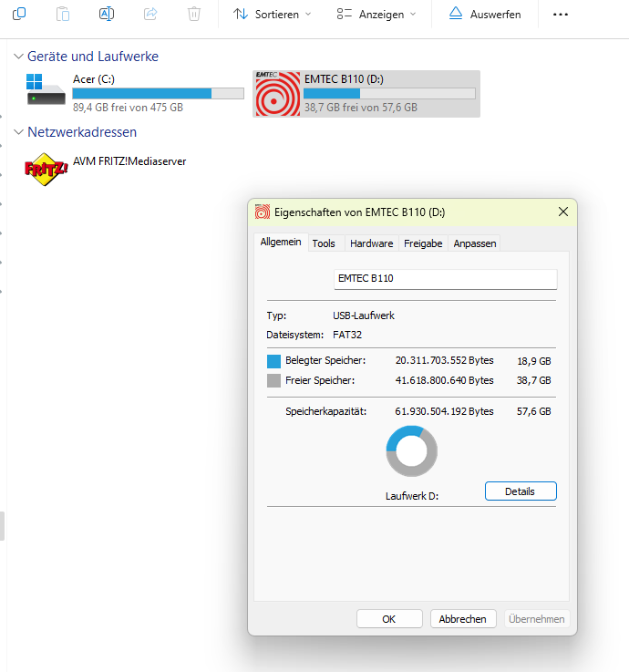Image resolution: width=629 pixels, height=672 pixels.
Task: Click Abbrechen to cancel the dialog
Action: (x=463, y=619)
